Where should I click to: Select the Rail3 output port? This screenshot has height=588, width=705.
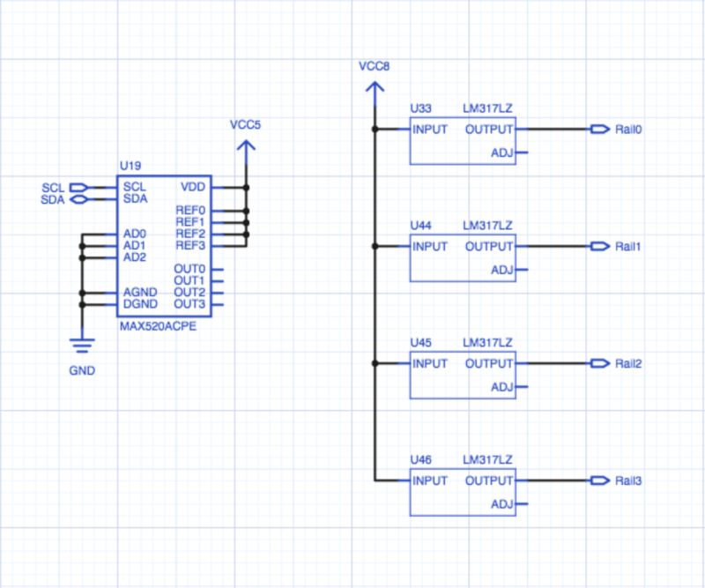click(x=601, y=481)
